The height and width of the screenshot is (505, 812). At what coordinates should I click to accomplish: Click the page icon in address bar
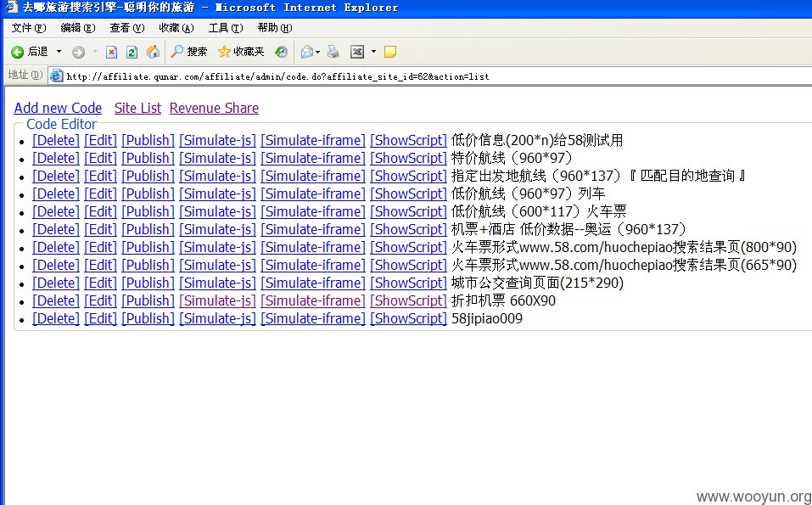pos(57,76)
